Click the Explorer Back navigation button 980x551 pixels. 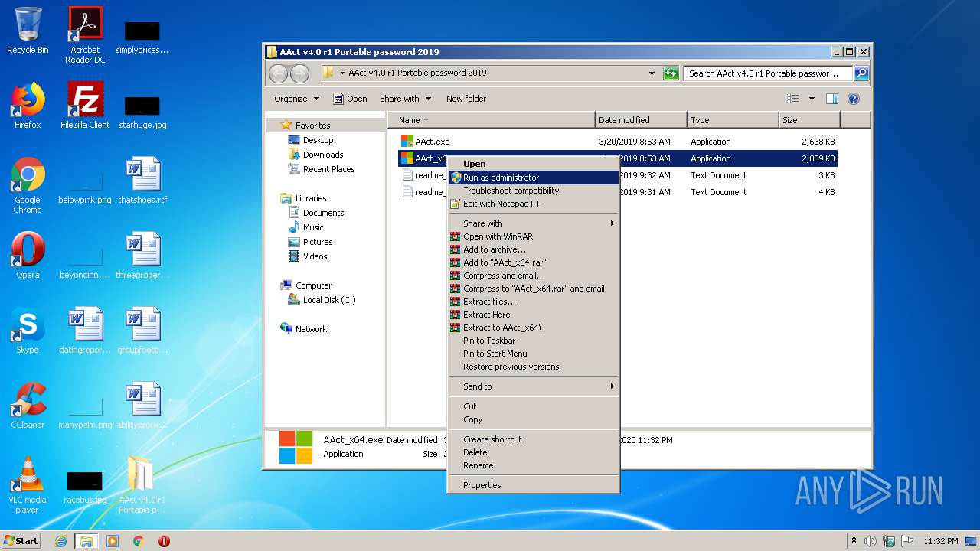click(x=278, y=73)
